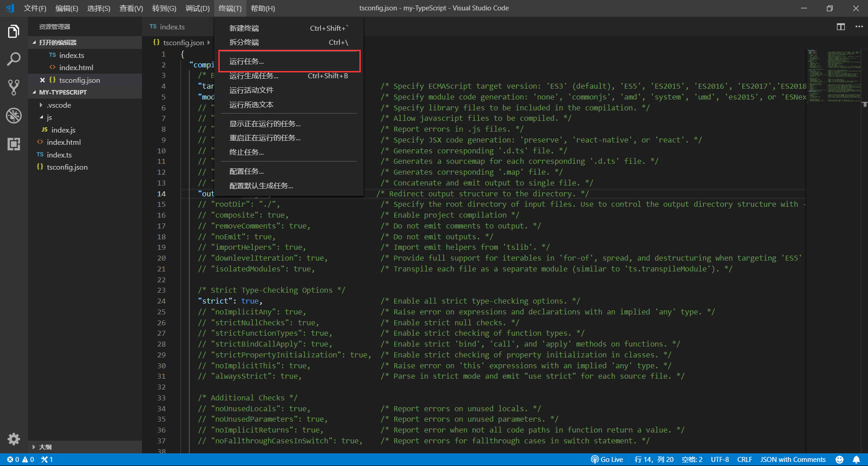This screenshot has width=868, height=466.
Task: Open index.js in the js folder
Action: point(85,130)
